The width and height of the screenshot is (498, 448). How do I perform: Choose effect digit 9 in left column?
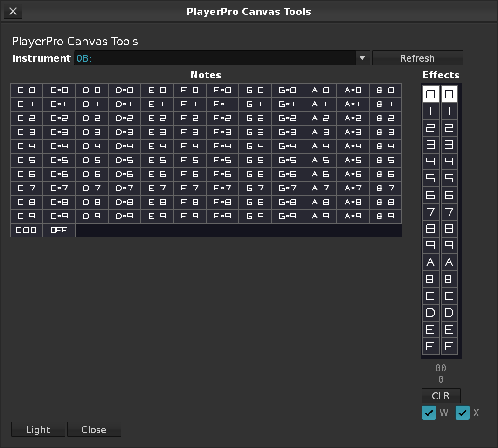(x=431, y=245)
